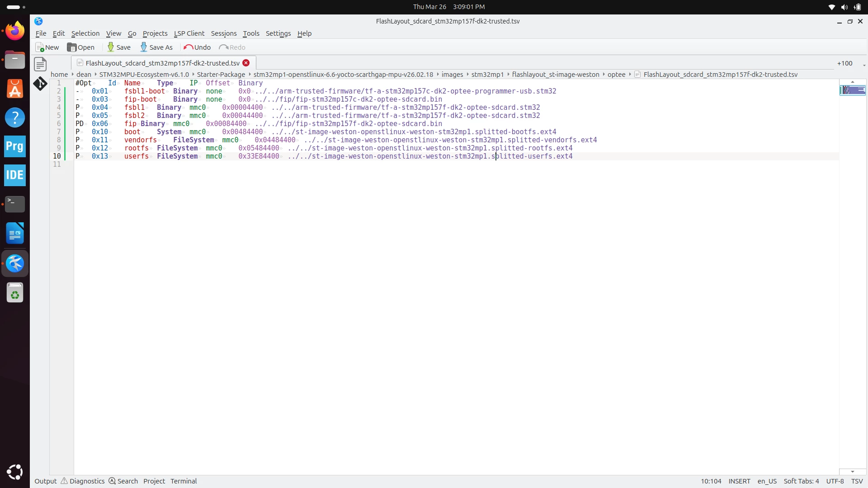Toggle the Diagnostics panel
The height and width of the screenshot is (488, 868).
(83, 481)
